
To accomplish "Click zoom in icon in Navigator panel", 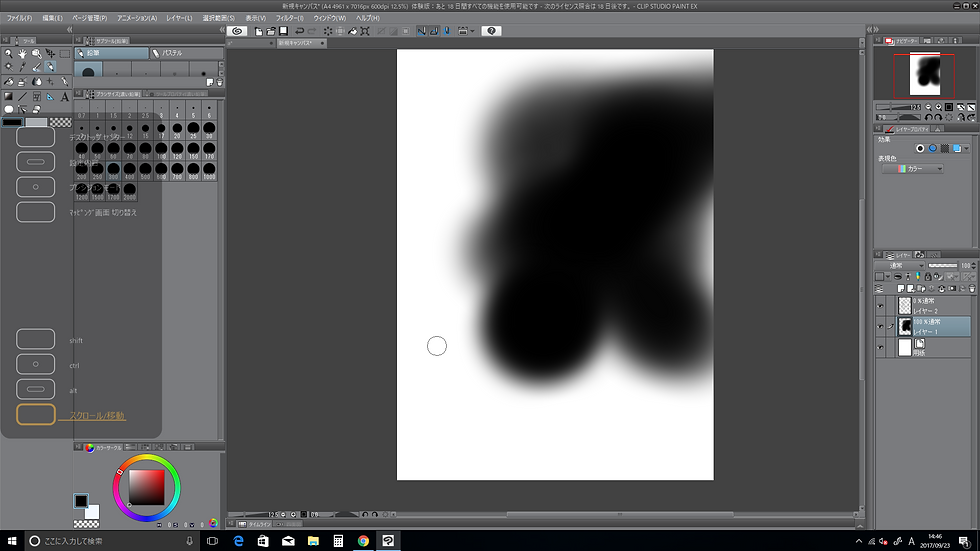I will coord(938,107).
